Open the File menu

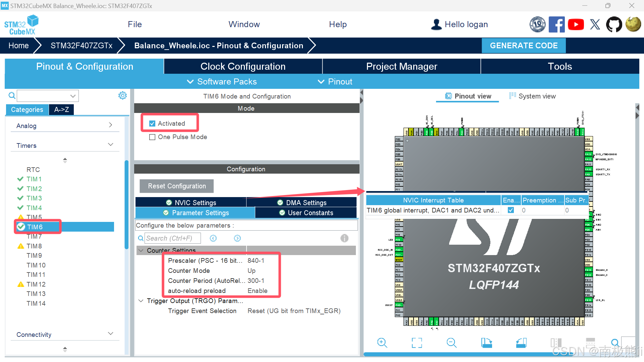pyautogui.click(x=135, y=24)
